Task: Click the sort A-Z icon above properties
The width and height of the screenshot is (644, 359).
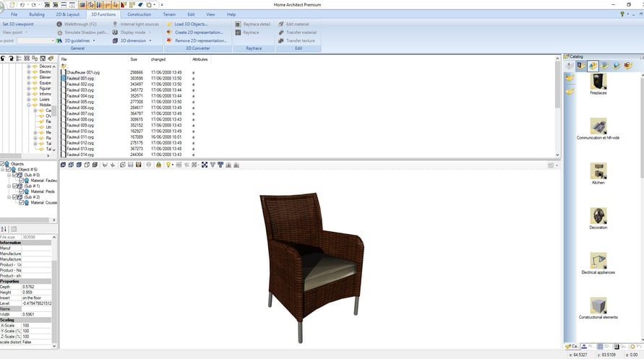Action: 4,229
